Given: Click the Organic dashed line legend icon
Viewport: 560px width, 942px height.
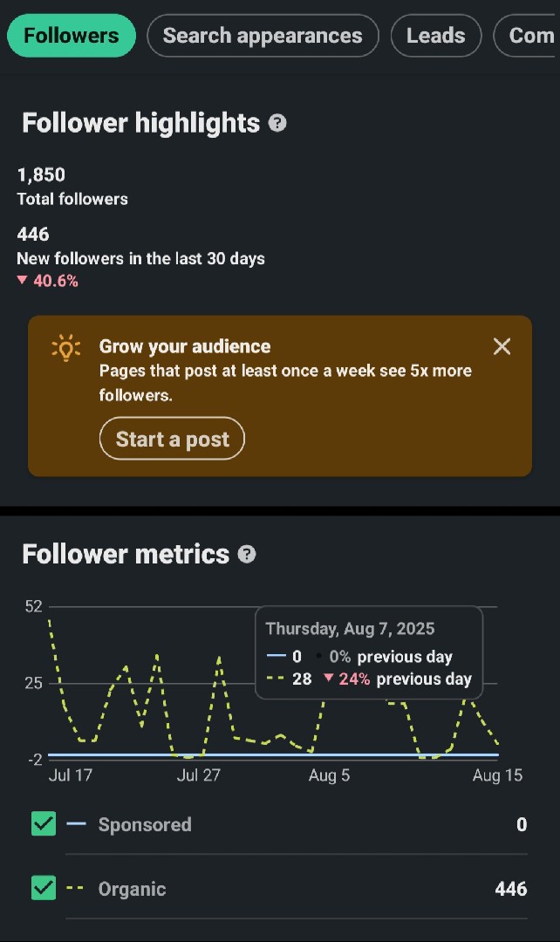Looking at the screenshot, I should click(75, 888).
